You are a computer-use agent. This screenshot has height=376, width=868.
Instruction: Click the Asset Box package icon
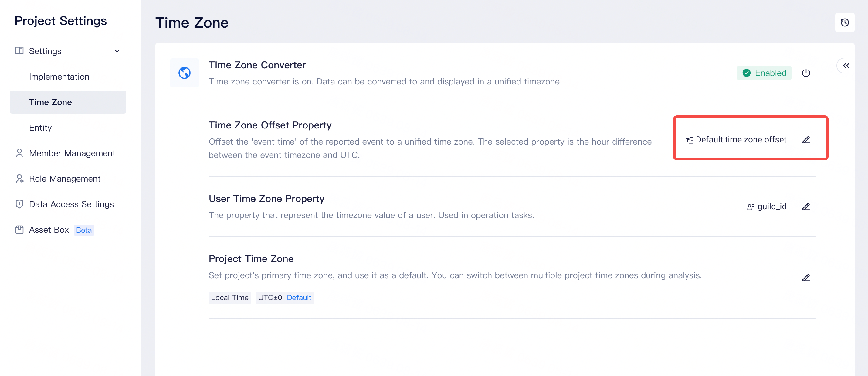19,230
